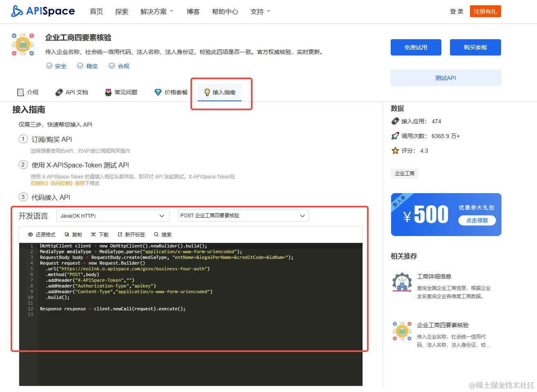The width and height of the screenshot is (537, 392).
Task: Go to 帮助中心
Action: [225, 11]
